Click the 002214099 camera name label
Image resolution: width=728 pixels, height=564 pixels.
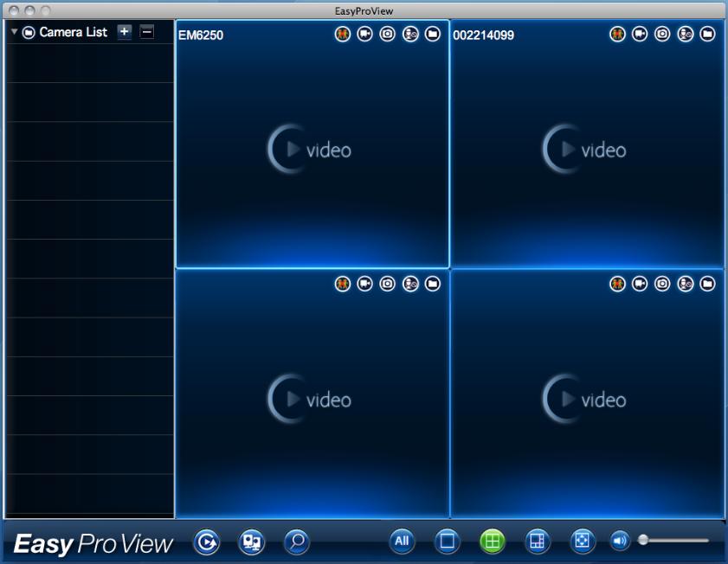(x=483, y=35)
